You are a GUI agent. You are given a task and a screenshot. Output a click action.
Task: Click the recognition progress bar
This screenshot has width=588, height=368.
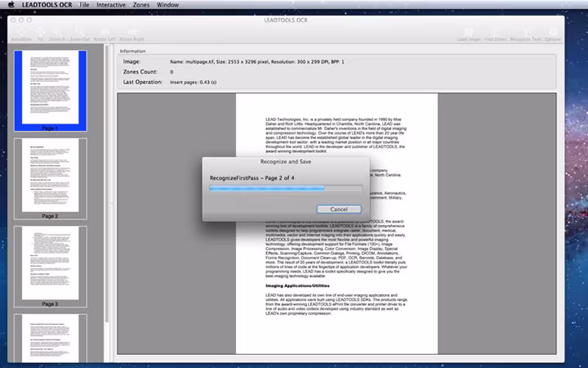tap(286, 188)
